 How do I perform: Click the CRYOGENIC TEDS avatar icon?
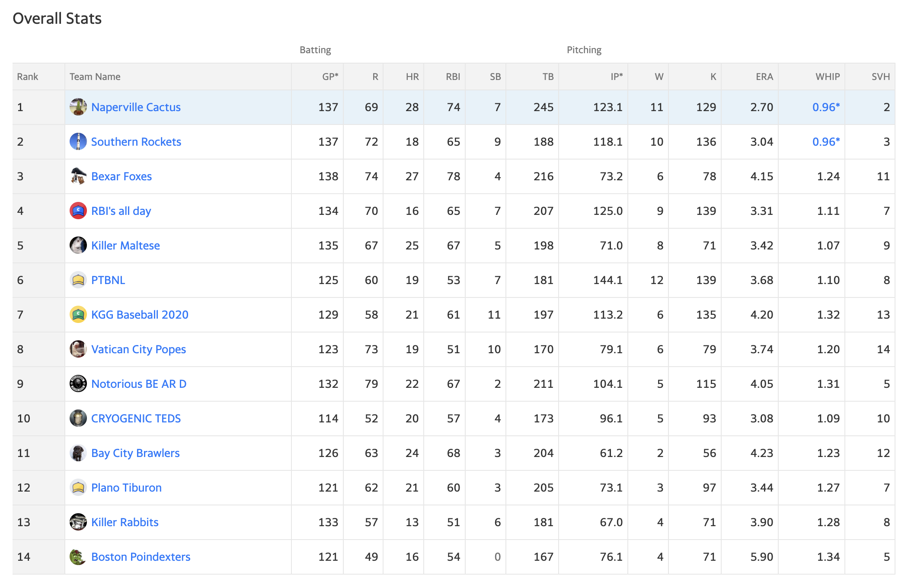coord(78,418)
